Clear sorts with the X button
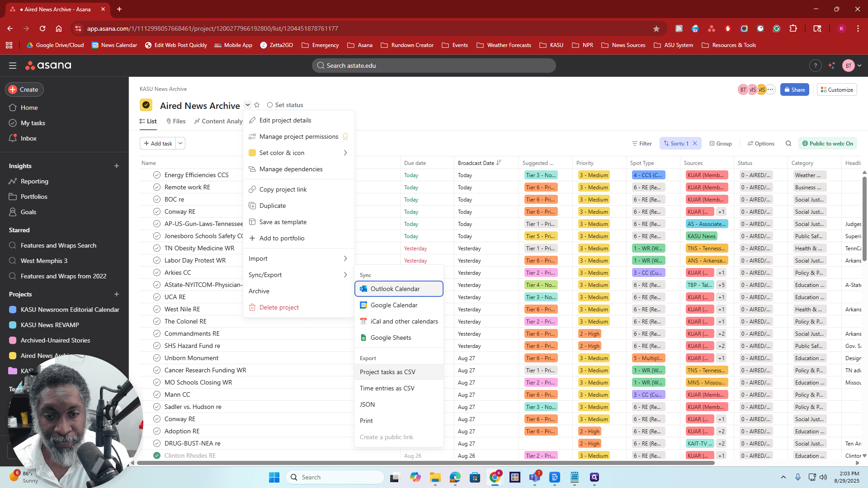Image resolution: width=868 pixels, height=488 pixels. (695, 143)
